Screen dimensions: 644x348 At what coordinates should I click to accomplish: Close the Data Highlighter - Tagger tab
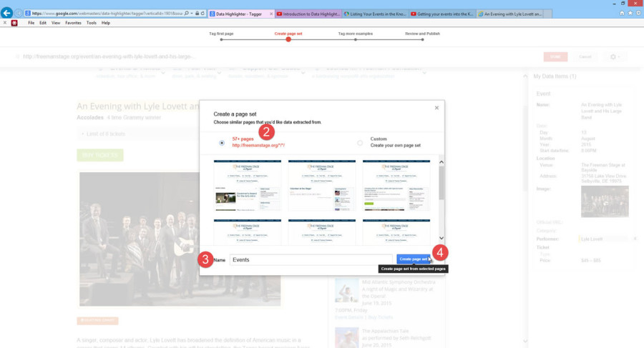click(x=271, y=14)
